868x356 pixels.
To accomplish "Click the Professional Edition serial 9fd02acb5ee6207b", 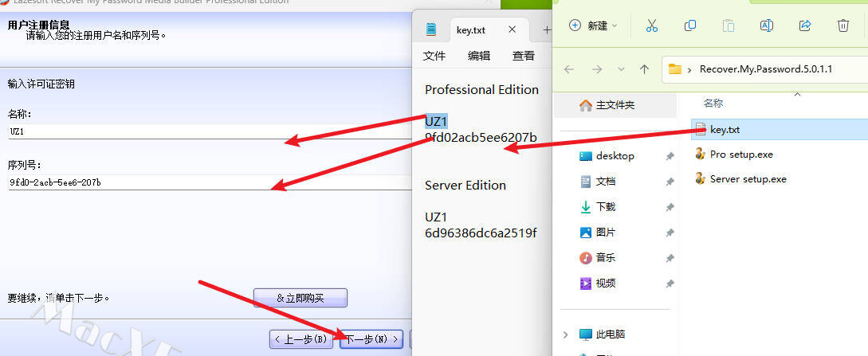I will click(x=481, y=137).
